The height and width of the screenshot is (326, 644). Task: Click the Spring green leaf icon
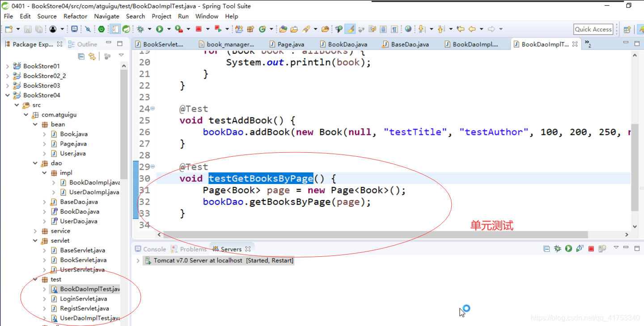click(126, 29)
